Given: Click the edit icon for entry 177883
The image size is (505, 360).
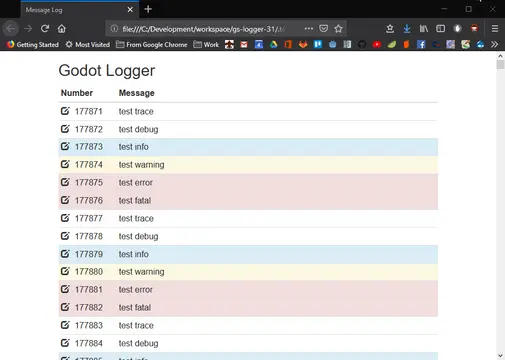Looking at the screenshot, I should tap(65, 325).
